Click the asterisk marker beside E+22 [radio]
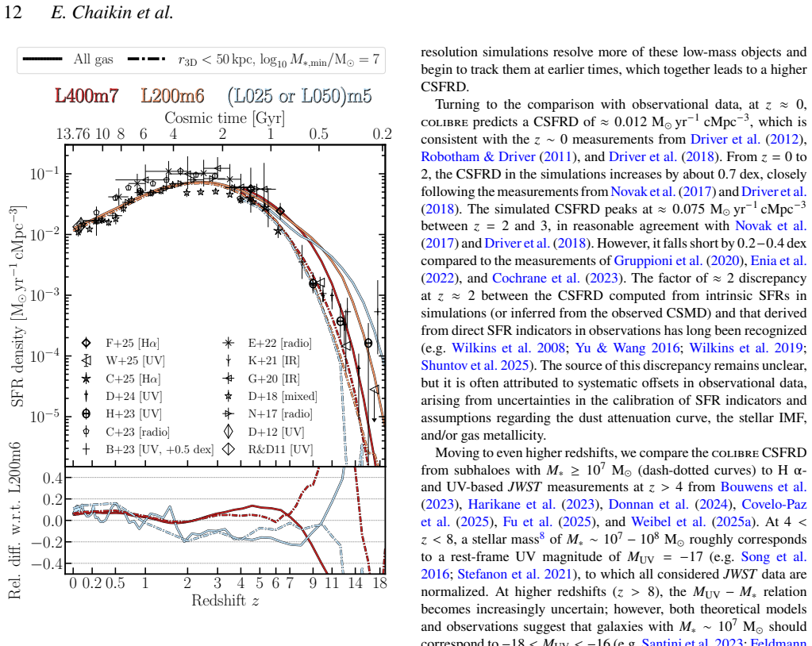The height and width of the screenshot is (646, 812). point(229,343)
